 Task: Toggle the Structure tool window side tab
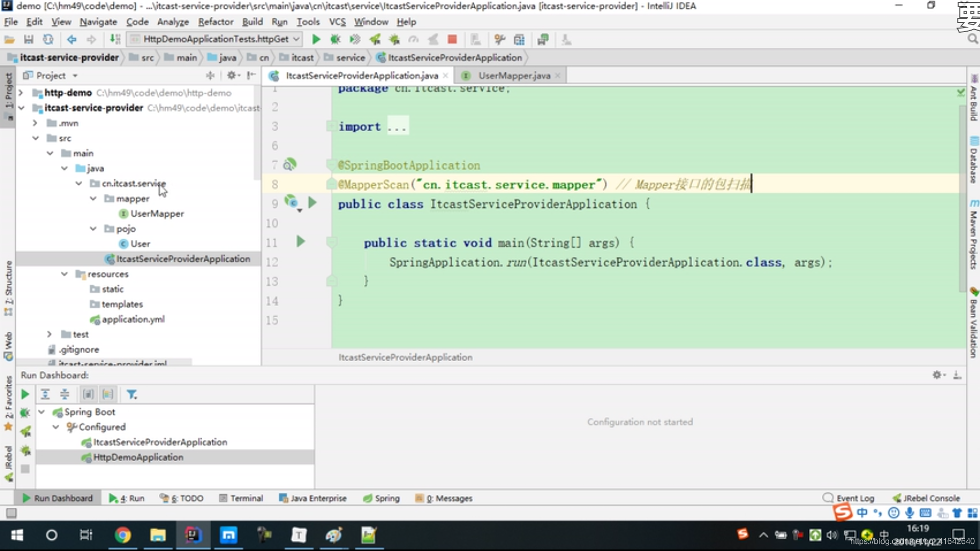8,287
